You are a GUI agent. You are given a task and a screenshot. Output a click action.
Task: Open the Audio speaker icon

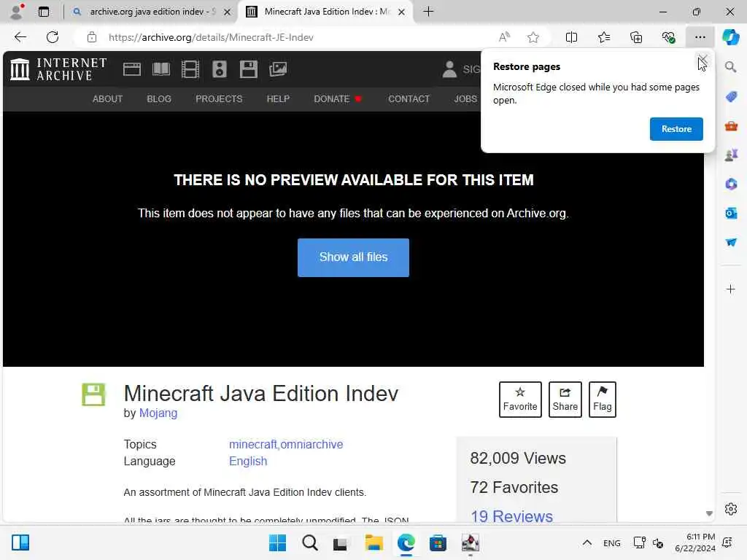tap(219, 69)
